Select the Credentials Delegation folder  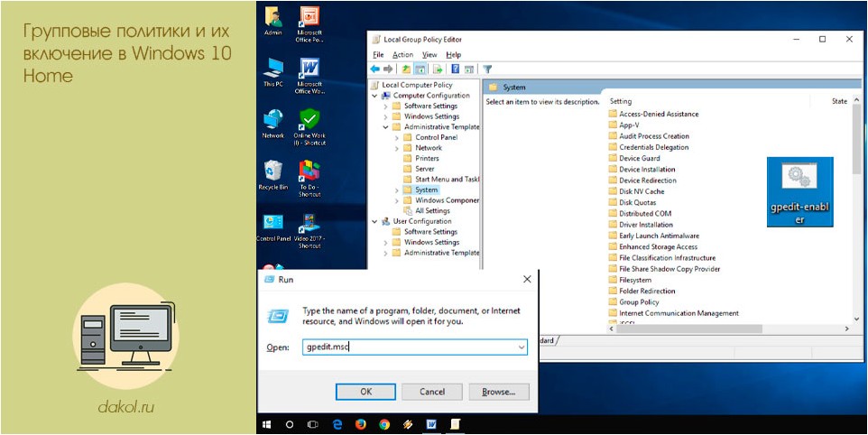(649, 147)
